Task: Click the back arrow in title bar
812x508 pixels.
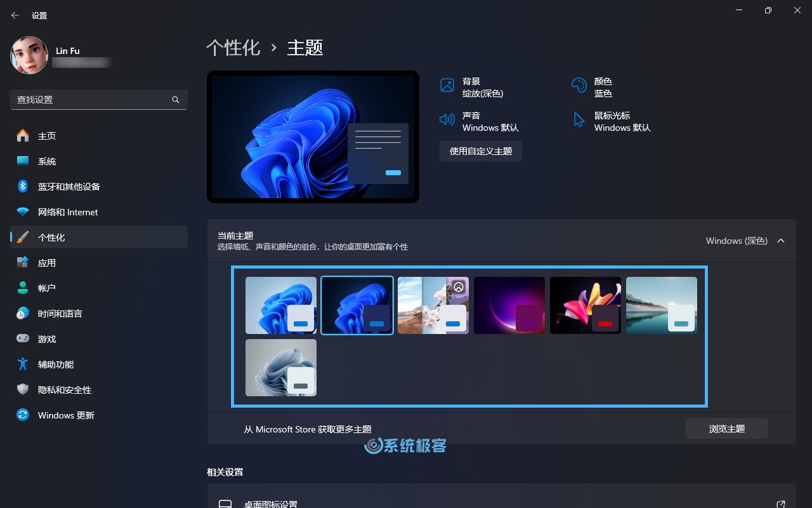Action: tap(15, 15)
